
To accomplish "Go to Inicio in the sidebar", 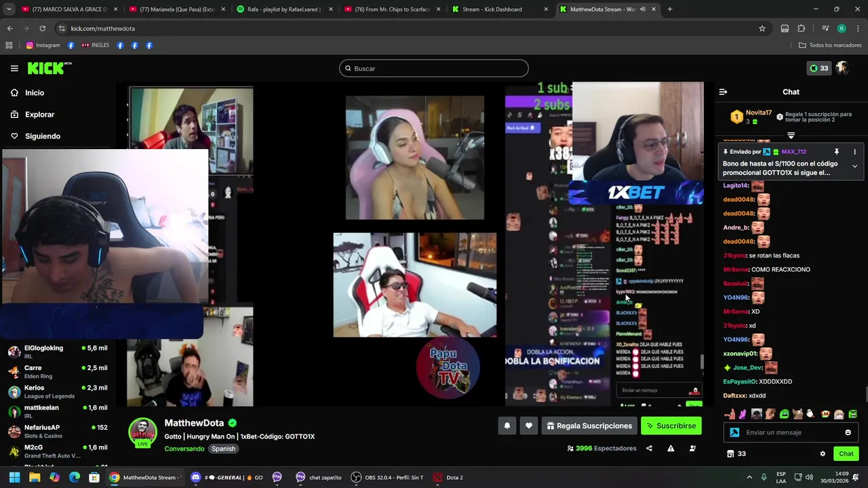I will pyautogui.click(x=35, y=93).
